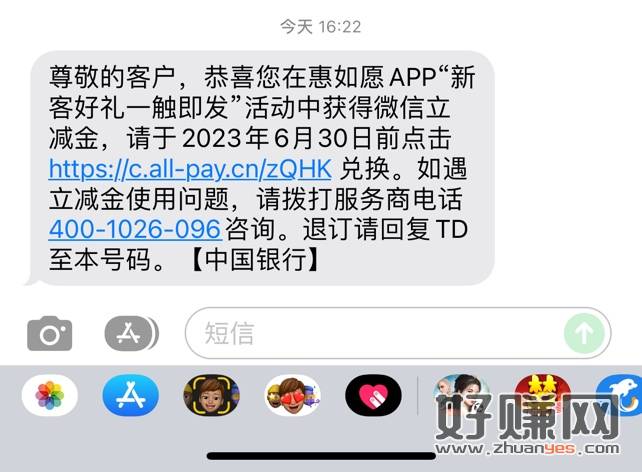Tap the black home indicator bar
Viewport: 642px width, 472px height.
[321, 456]
